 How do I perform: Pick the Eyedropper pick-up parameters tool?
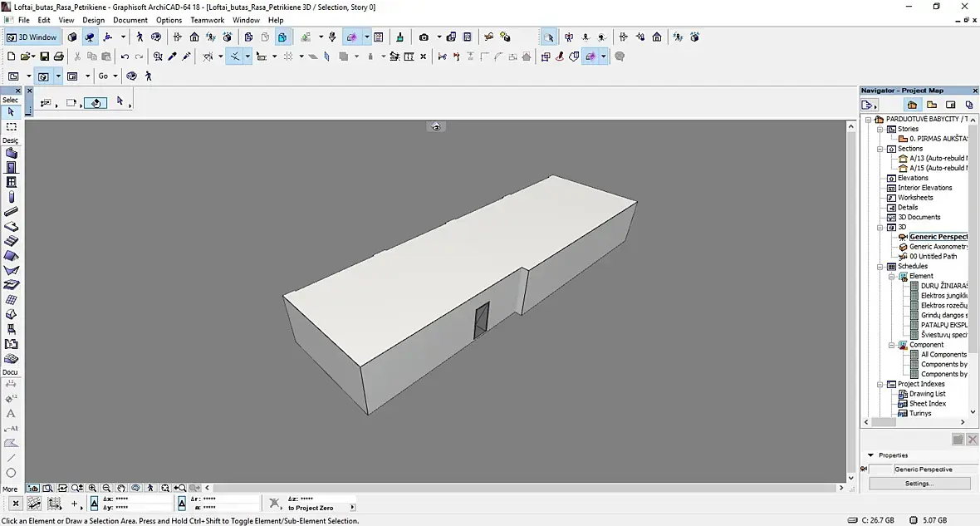point(172,57)
